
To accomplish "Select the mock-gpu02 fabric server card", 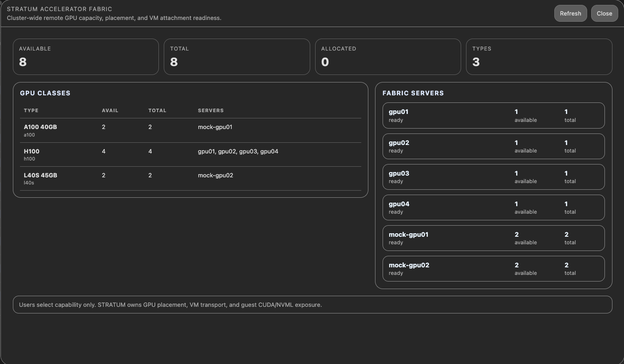I will click(x=494, y=269).
